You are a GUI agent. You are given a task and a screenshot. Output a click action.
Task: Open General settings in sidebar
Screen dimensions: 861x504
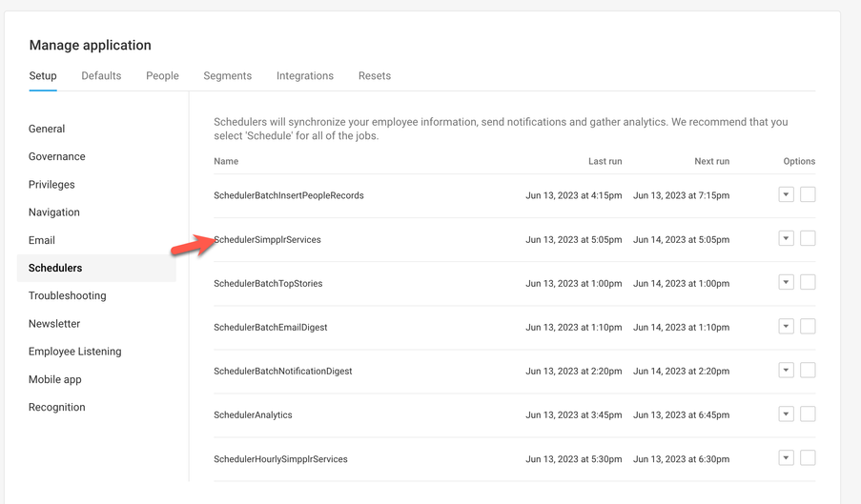(x=47, y=129)
